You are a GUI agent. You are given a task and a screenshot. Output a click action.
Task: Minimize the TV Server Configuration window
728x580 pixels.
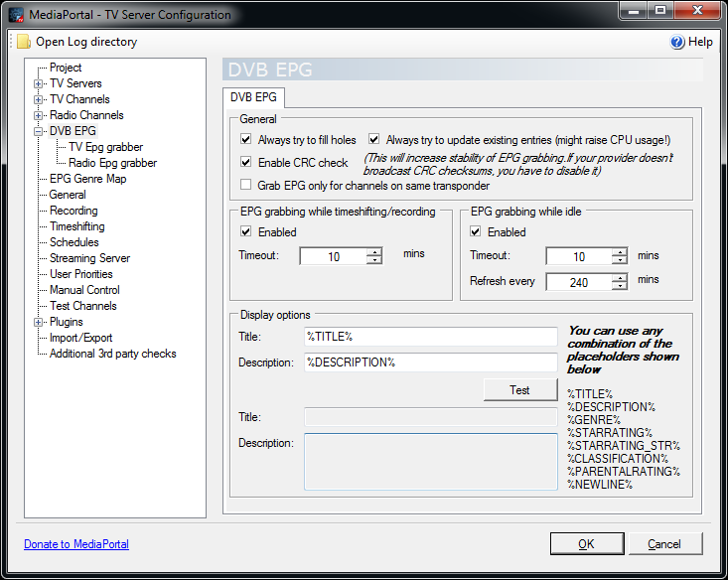tap(635, 10)
